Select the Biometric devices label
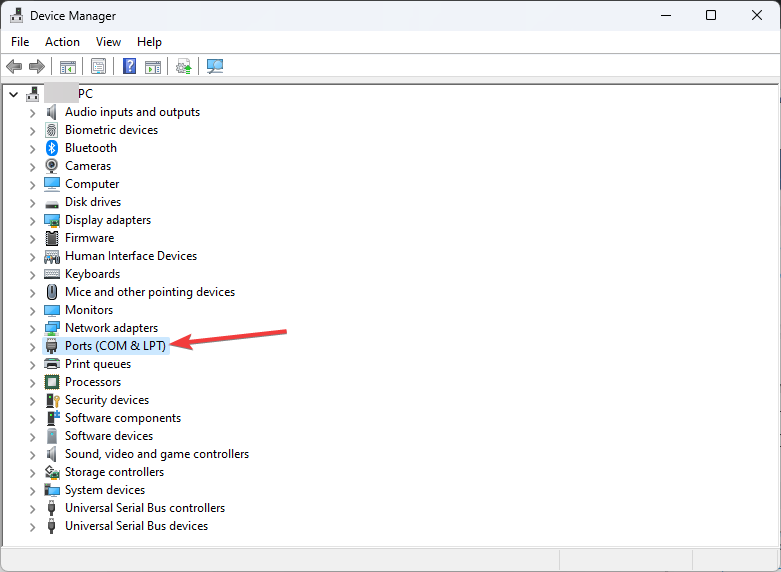 coord(112,130)
